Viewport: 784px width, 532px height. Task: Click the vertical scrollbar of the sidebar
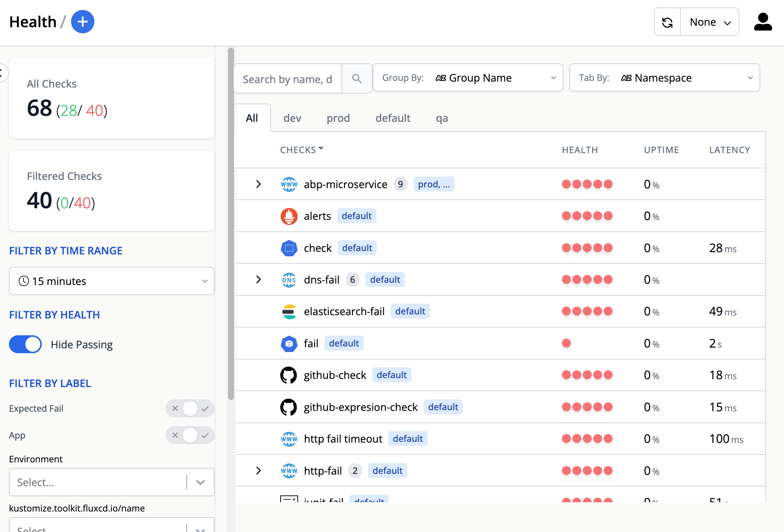pos(231,224)
